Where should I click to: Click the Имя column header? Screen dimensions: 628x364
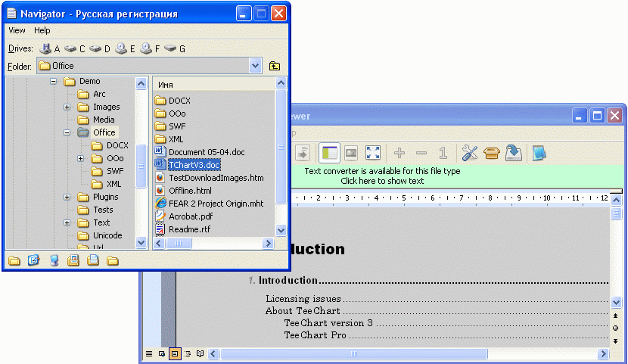[214, 85]
